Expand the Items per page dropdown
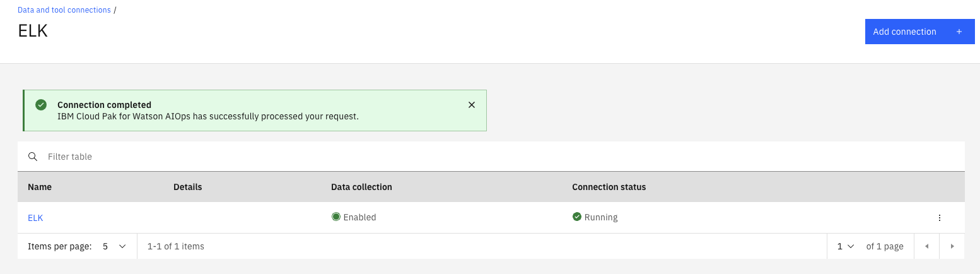Image resolution: width=980 pixels, height=274 pixels. click(114, 246)
